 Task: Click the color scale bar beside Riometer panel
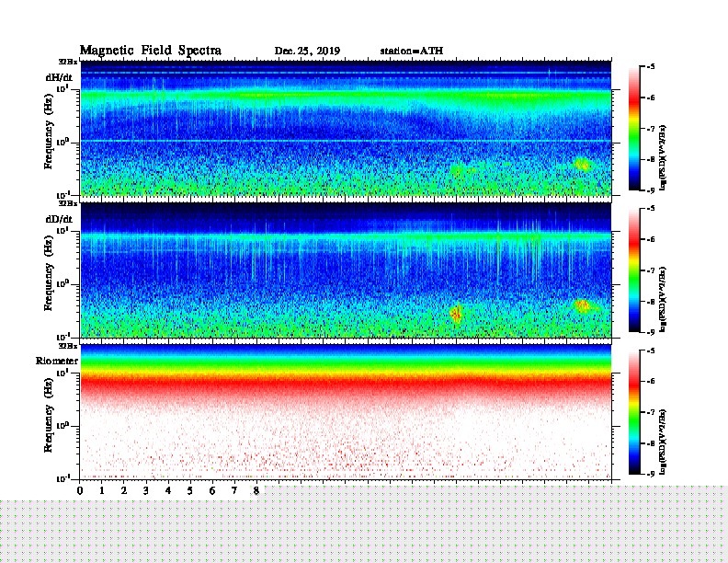[x=634, y=412]
